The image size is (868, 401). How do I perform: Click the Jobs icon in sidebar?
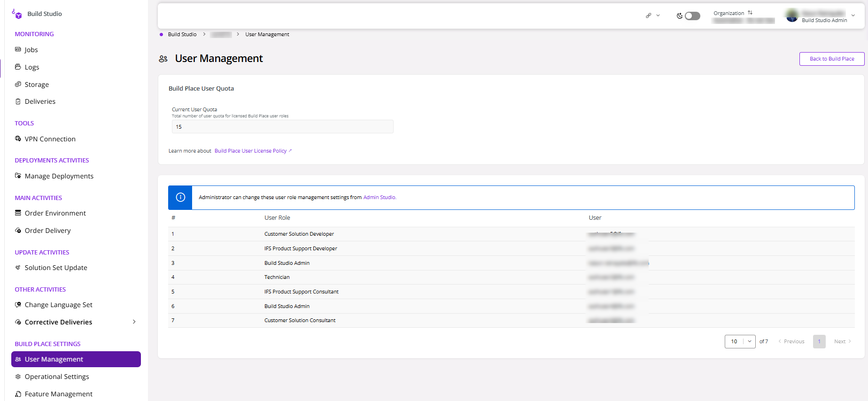click(18, 49)
